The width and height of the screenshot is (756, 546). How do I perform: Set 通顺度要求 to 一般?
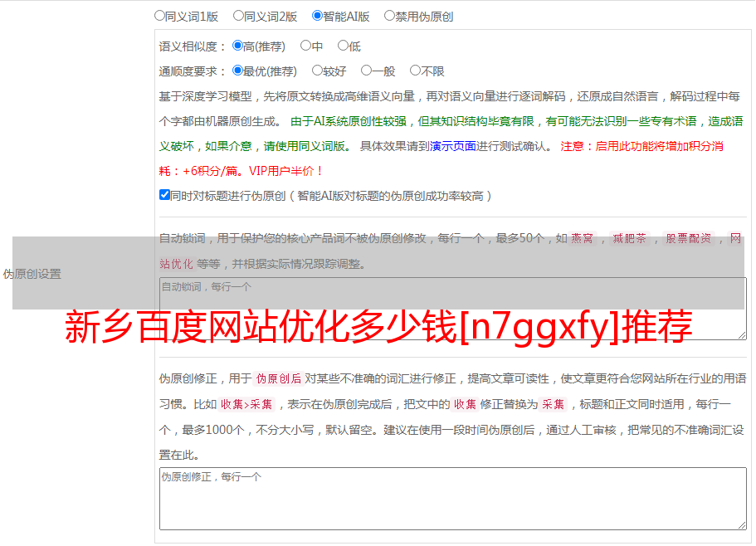(x=367, y=71)
